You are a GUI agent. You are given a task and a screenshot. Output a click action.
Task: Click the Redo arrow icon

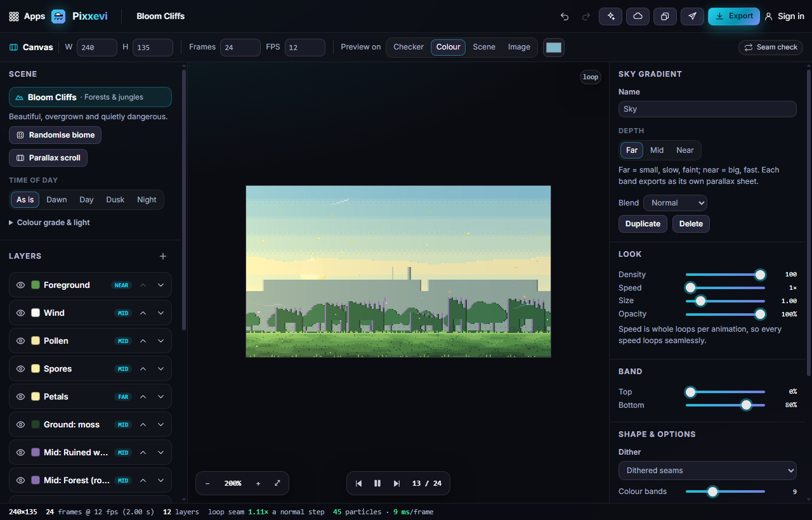click(586, 16)
